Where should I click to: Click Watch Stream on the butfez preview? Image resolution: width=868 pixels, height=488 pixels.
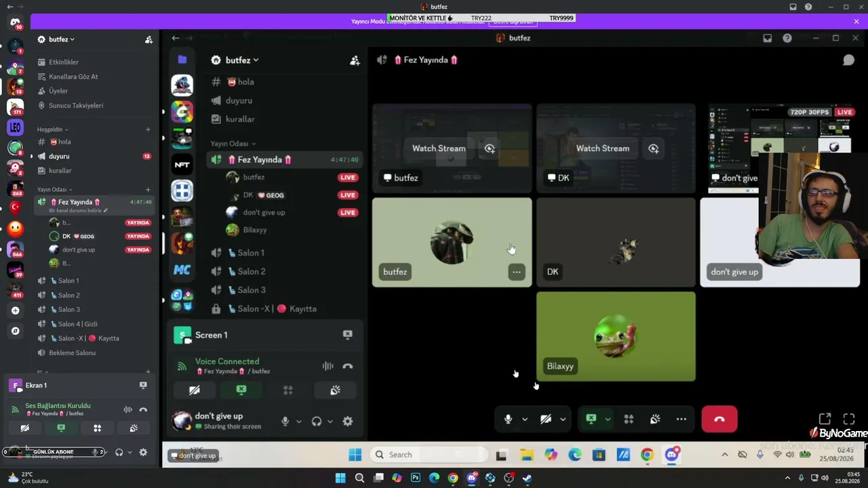pos(439,148)
